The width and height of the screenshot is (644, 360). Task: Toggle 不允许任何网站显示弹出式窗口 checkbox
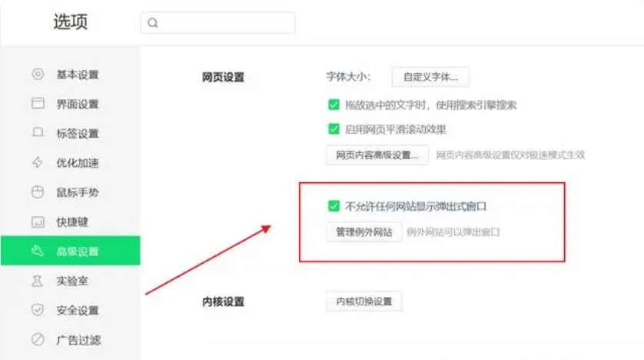[x=334, y=206]
